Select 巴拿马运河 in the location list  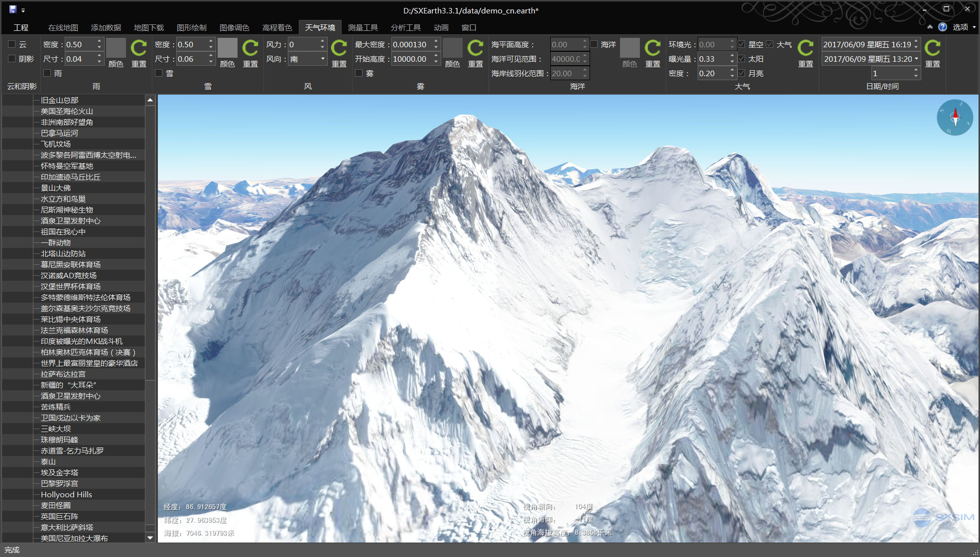coord(59,133)
